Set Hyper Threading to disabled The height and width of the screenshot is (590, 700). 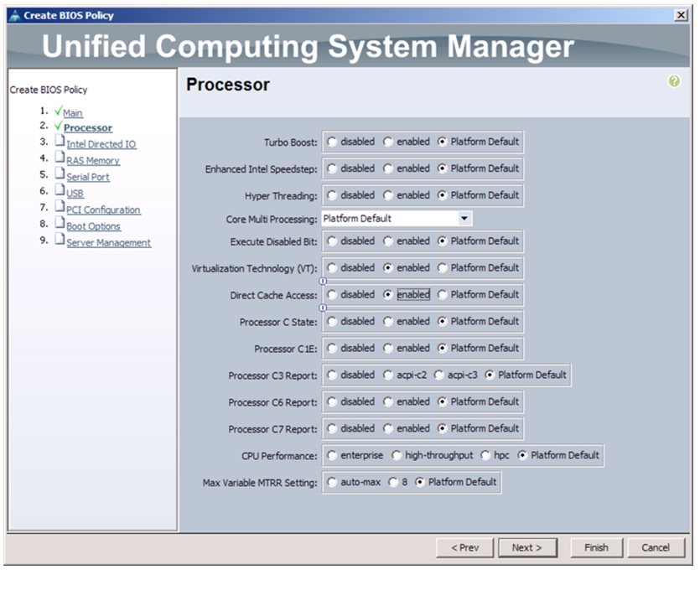(x=332, y=195)
